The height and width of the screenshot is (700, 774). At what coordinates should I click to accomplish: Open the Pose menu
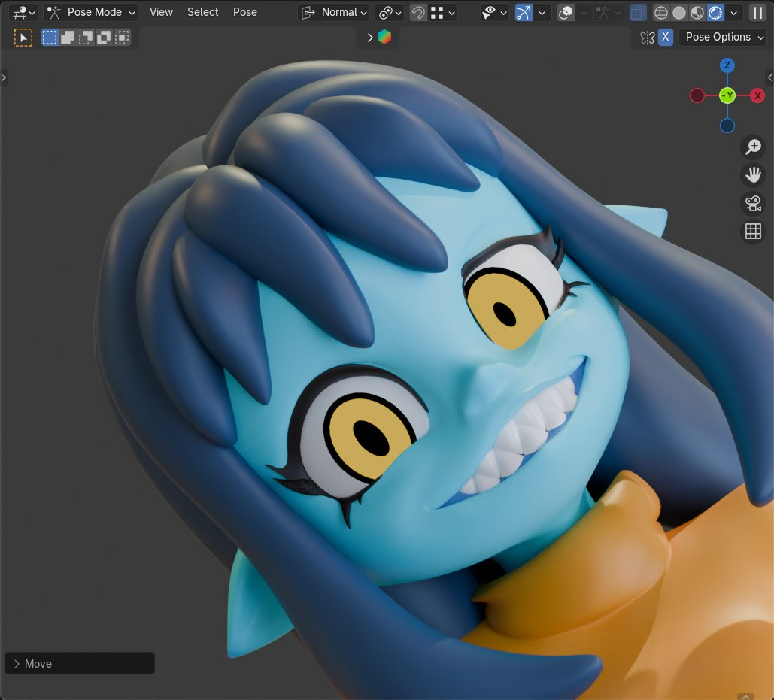pos(244,12)
